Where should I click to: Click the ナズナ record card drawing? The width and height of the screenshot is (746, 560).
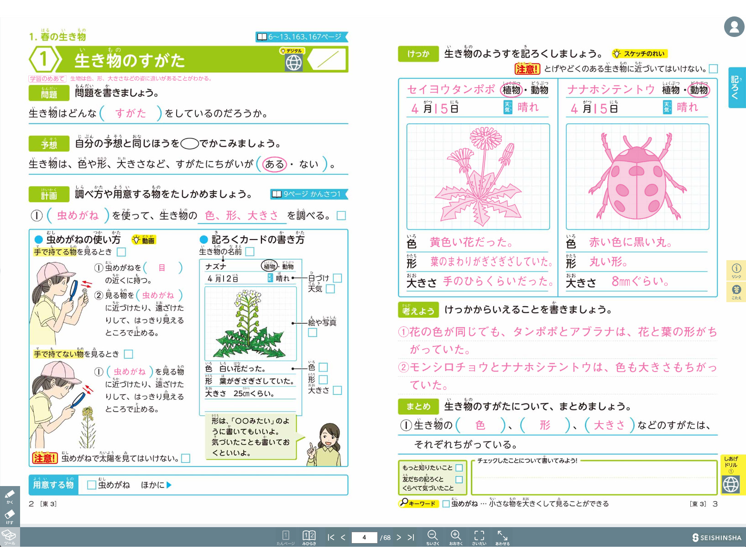(x=250, y=323)
